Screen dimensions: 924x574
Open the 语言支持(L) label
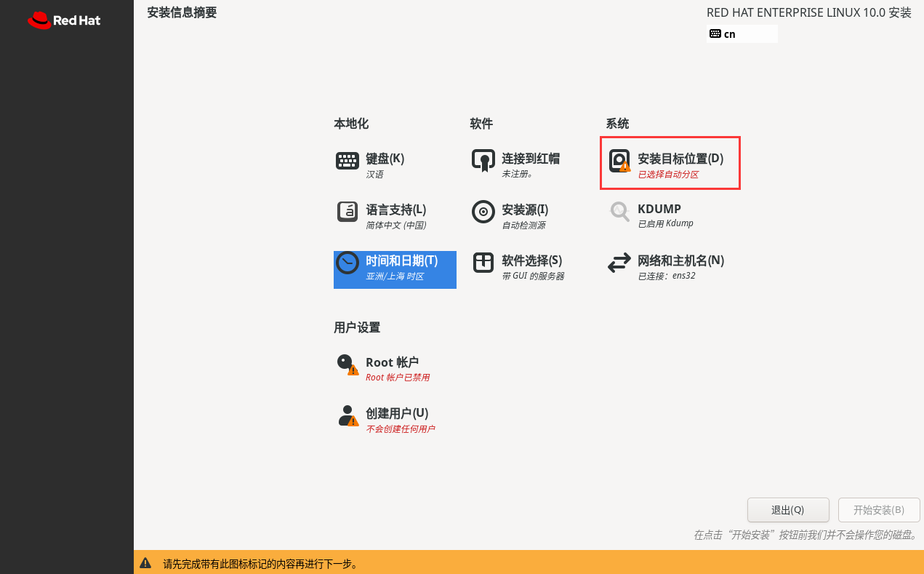pyautogui.click(x=395, y=210)
